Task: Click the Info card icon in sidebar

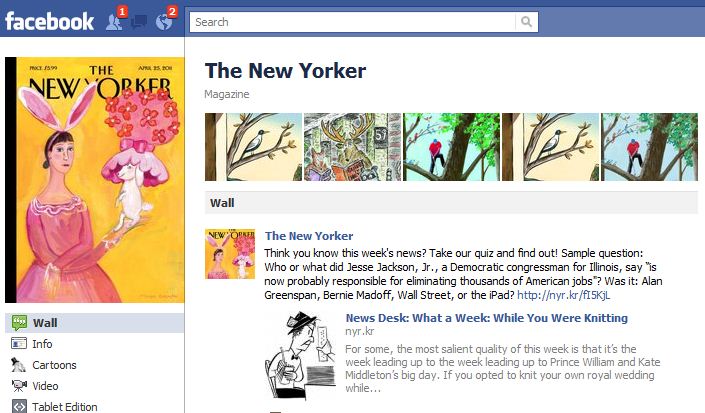Action: [x=19, y=344]
